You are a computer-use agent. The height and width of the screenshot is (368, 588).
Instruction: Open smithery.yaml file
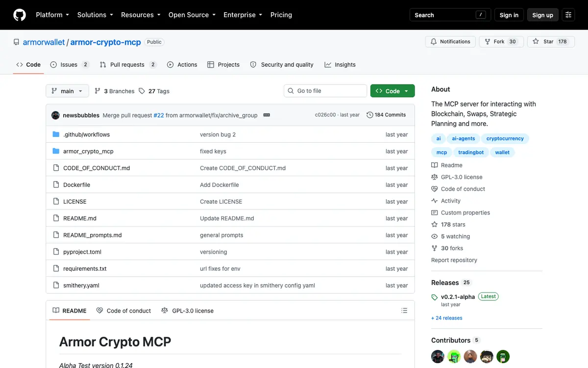tap(81, 285)
